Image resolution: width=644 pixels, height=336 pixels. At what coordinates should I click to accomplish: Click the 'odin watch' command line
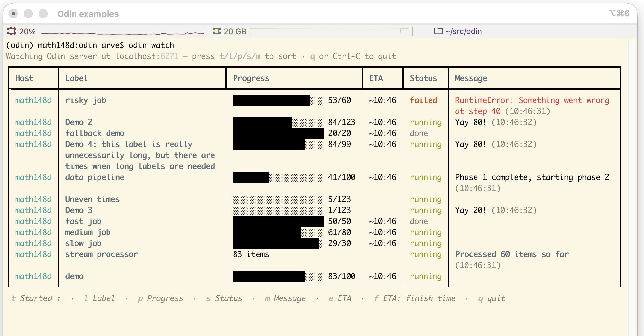pyautogui.click(x=151, y=45)
